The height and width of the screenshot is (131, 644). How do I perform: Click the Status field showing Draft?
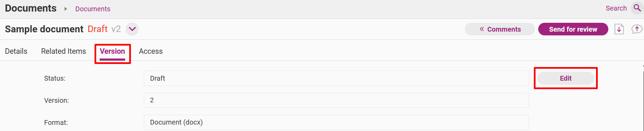[336, 78]
